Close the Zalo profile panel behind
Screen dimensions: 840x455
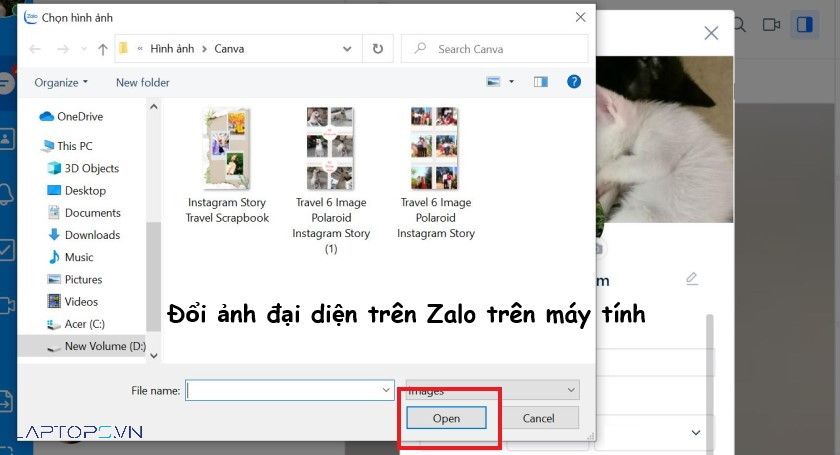(711, 33)
